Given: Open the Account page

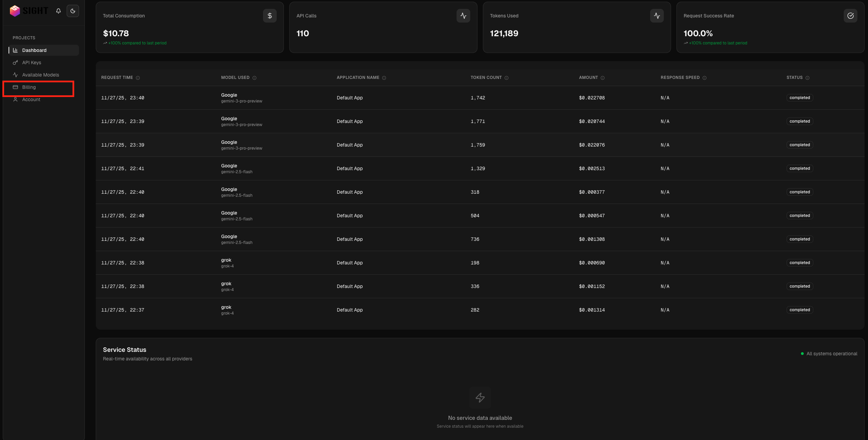Looking at the screenshot, I should tap(31, 99).
